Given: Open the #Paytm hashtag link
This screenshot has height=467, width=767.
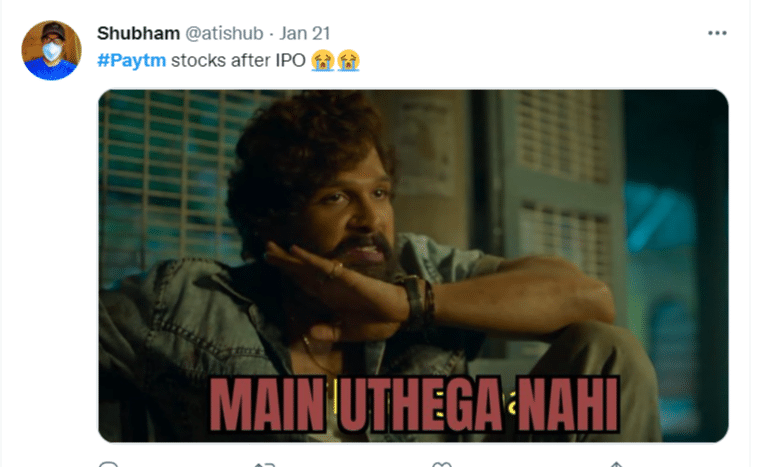Looking at the screenshot, I should click(132, 61).
